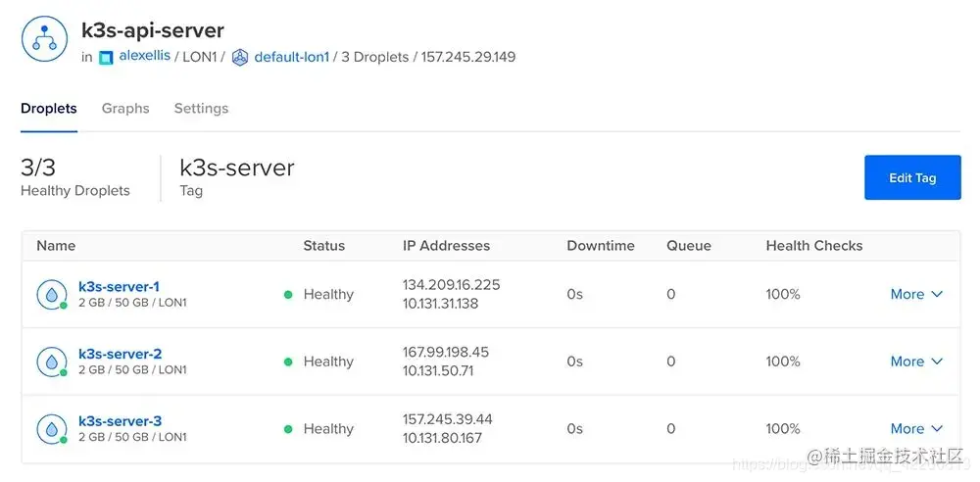Screen dimensions: 980x482
Task: Click Healthy status text for k3s-server-3
Action: tap(328, 429)
